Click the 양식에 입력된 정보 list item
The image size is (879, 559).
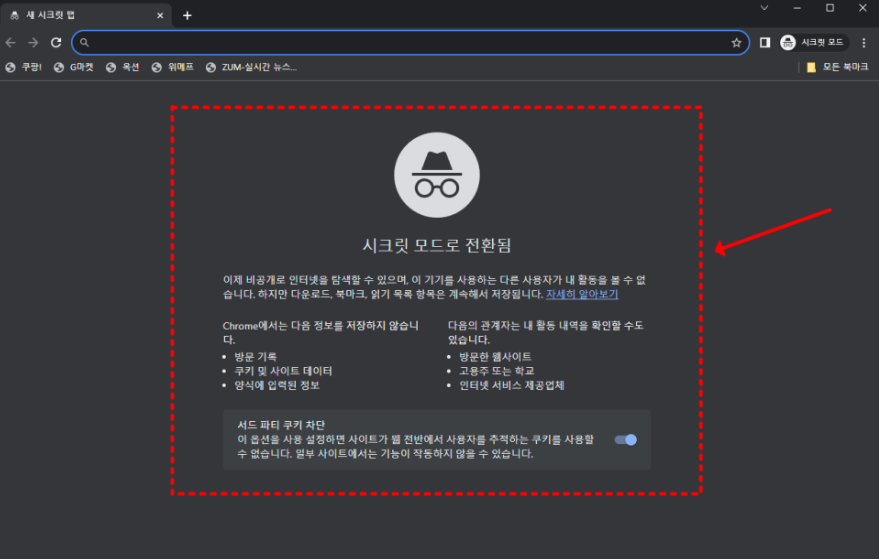[277, 385]
